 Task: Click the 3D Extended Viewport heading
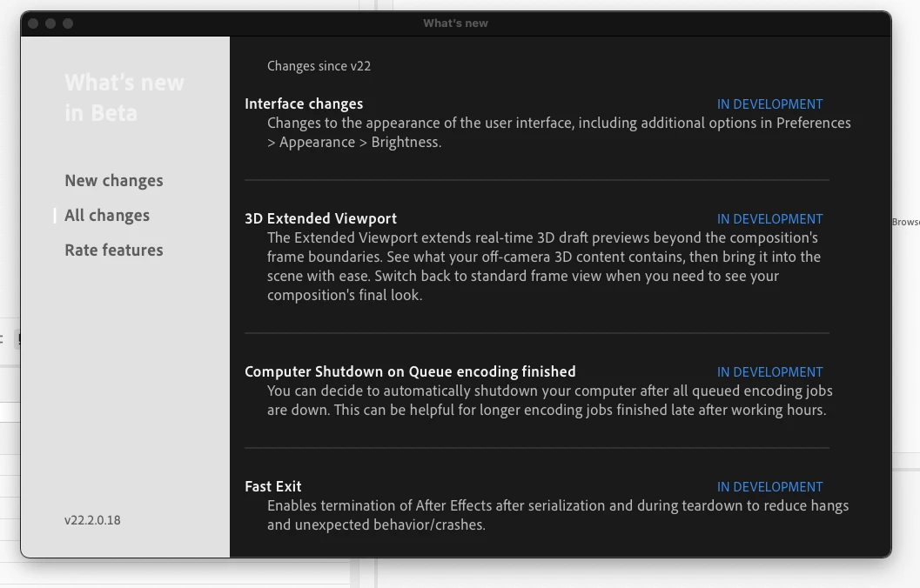320,218
